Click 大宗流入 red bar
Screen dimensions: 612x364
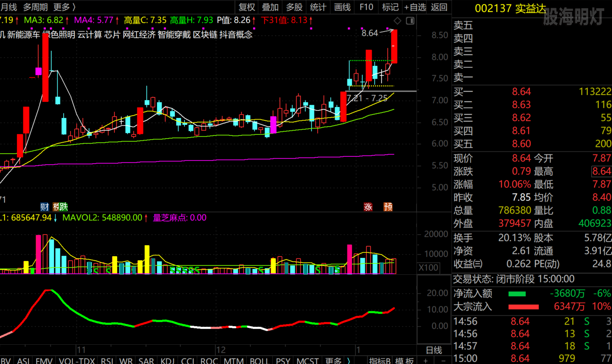523,307
